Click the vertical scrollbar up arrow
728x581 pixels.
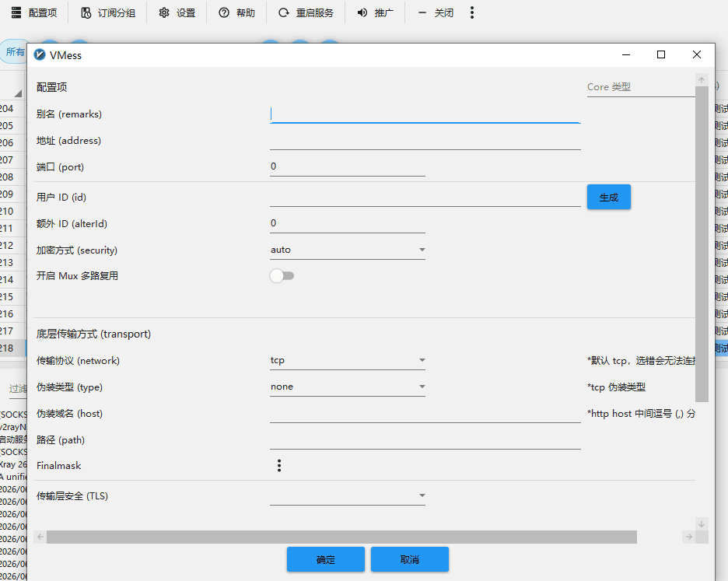pos(702,80)
